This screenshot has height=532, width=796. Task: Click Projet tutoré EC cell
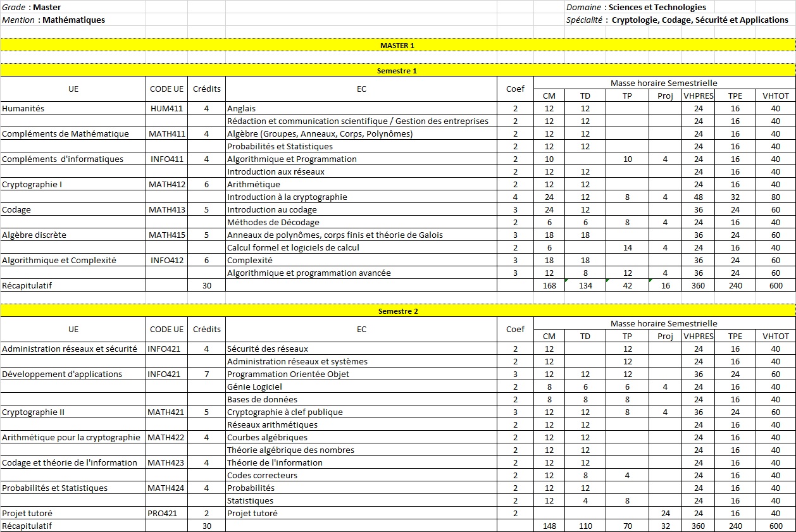pyautogui.click(x=361, y=513)
